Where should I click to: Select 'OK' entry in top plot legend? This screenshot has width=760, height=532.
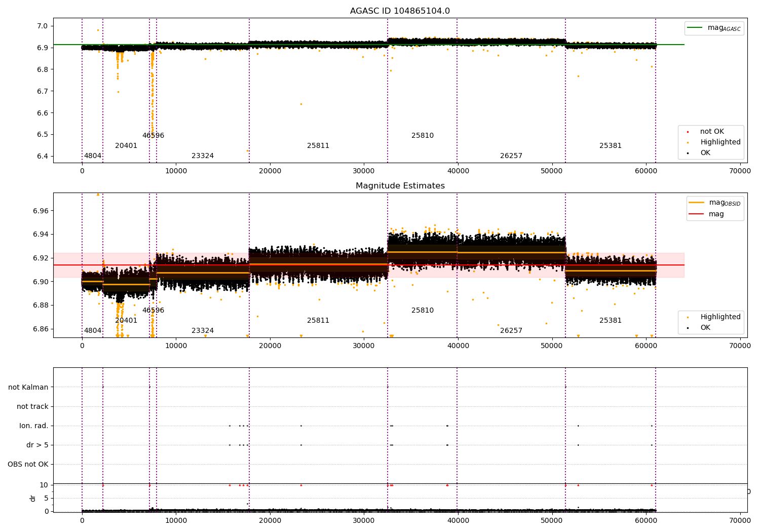[705, 153]
